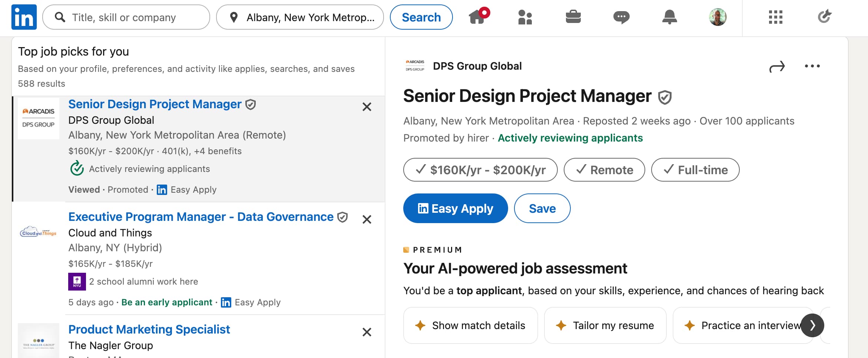The image size is (868, 358).
Task: Open the profile avatar menu
Action: click(x=718, y=17)
